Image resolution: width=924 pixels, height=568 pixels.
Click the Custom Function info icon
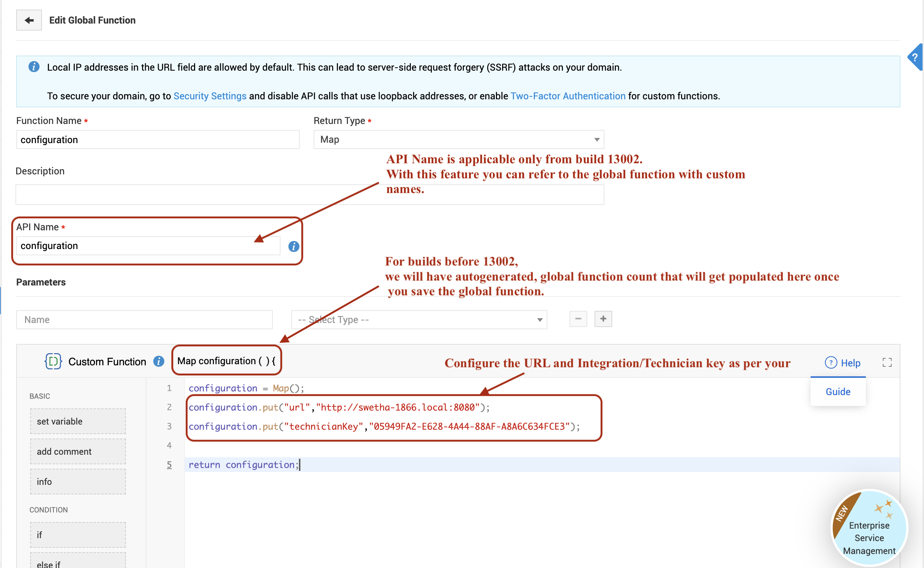pyautogui.click(x=159, y=361)
